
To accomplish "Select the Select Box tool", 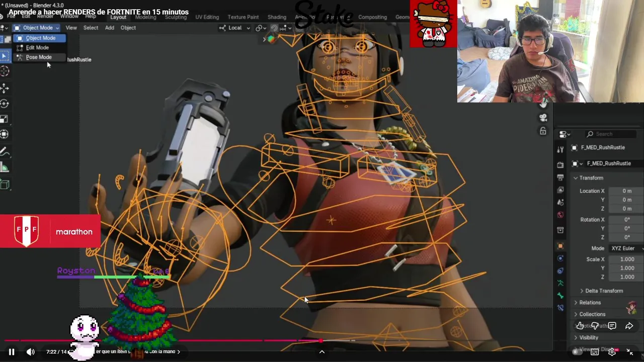I will [x=5, y=56].
